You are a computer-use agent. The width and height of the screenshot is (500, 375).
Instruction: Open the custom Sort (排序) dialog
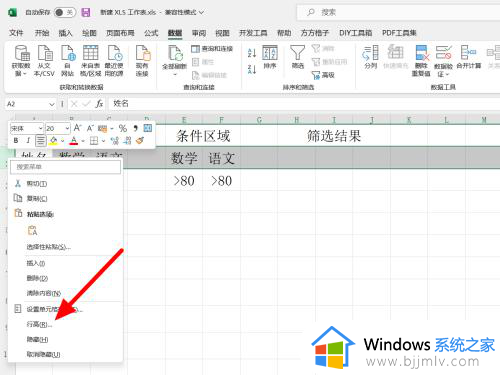click(x=270, y=57)
